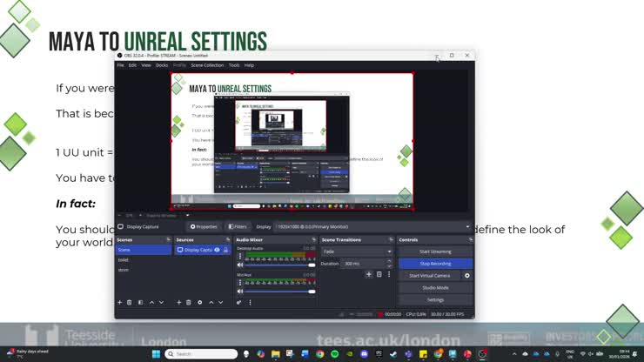This screenshot has height=362, width=644.
Task: Mute Desktop Audio speaker icon
Action: tap(240, 265)
